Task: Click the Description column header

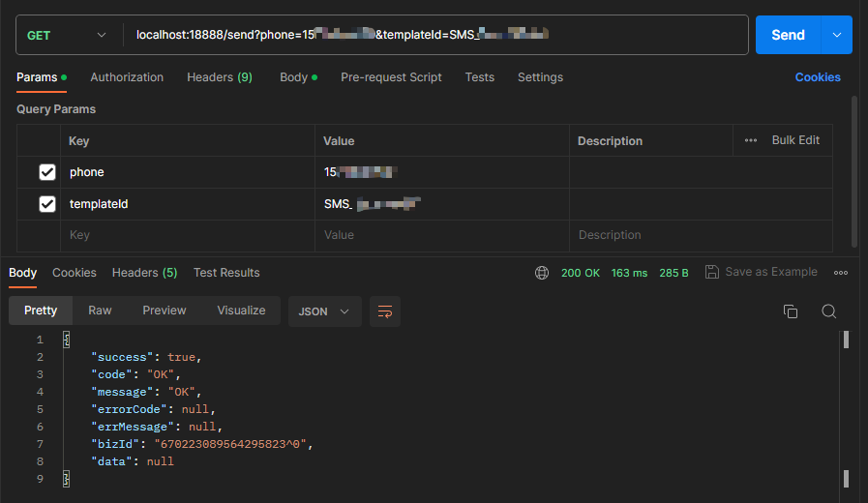Action: [610, 141]
